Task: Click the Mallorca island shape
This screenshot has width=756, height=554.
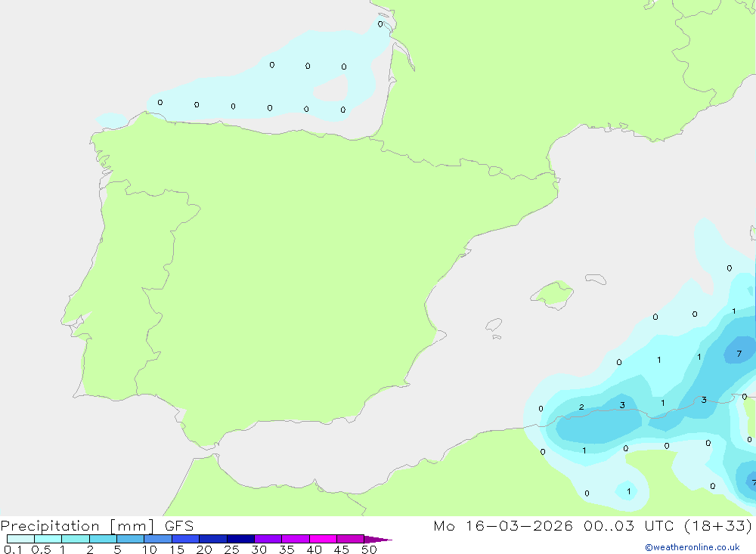Action: click(x=552, y=295)
